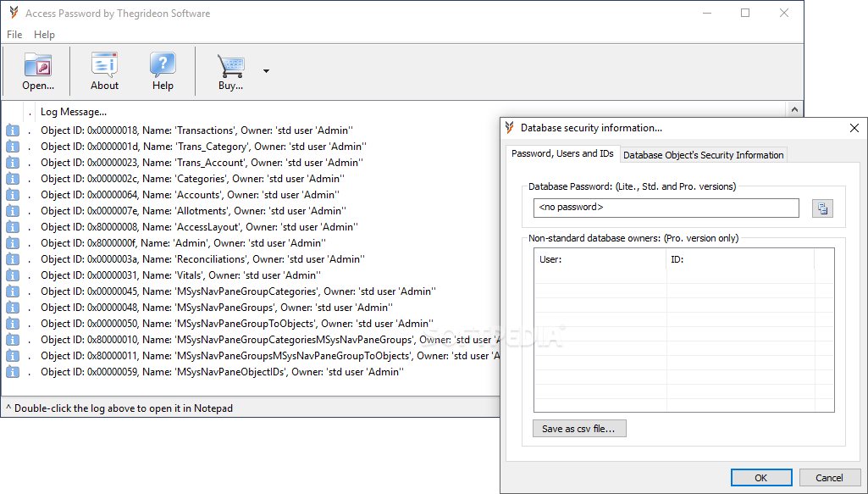Select log entry named 'Vitals'
Screen dimensions: 868x494
click(180, 275)
